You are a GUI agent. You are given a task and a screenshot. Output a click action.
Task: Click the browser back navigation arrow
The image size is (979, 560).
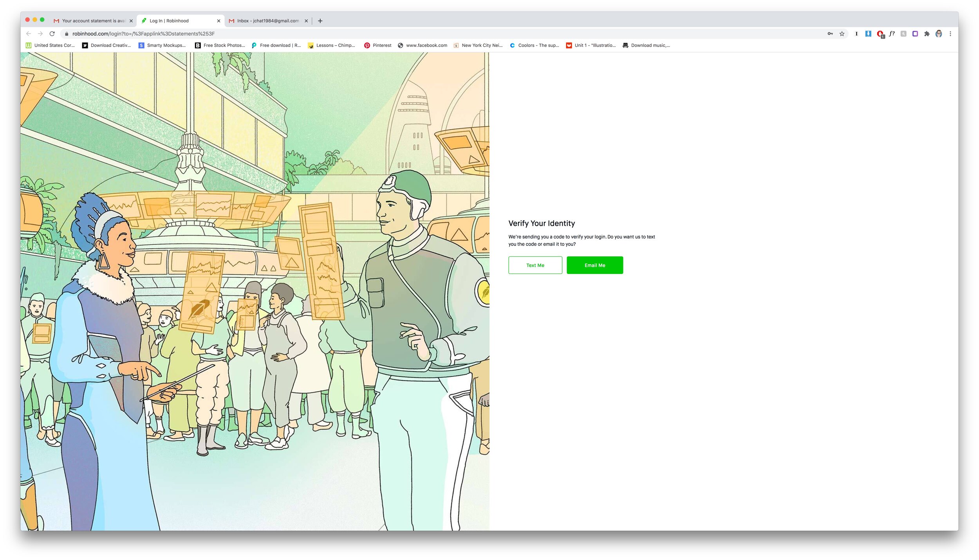click(29, 34)
